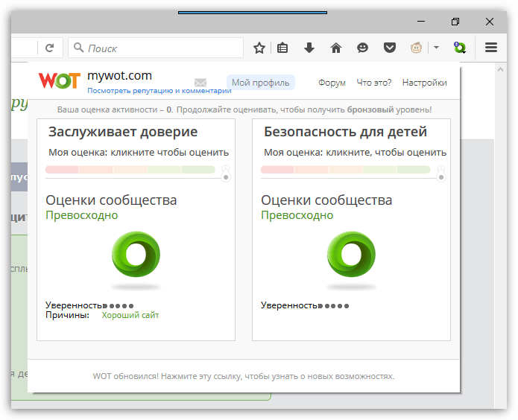Viewport: 518px width, 420px height.
Task: Bookmark this page with the star icon
Action: pyautogui.click(x=259, y=48)
